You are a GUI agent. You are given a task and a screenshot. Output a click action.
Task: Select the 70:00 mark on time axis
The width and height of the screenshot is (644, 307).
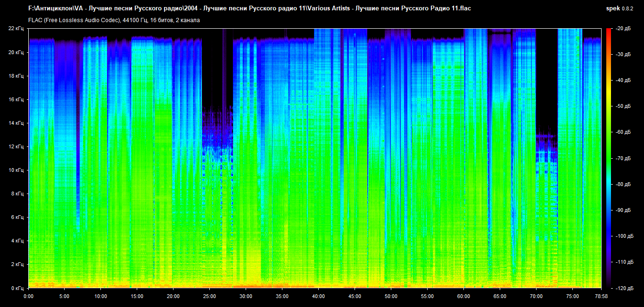click(x=536, y=297)
